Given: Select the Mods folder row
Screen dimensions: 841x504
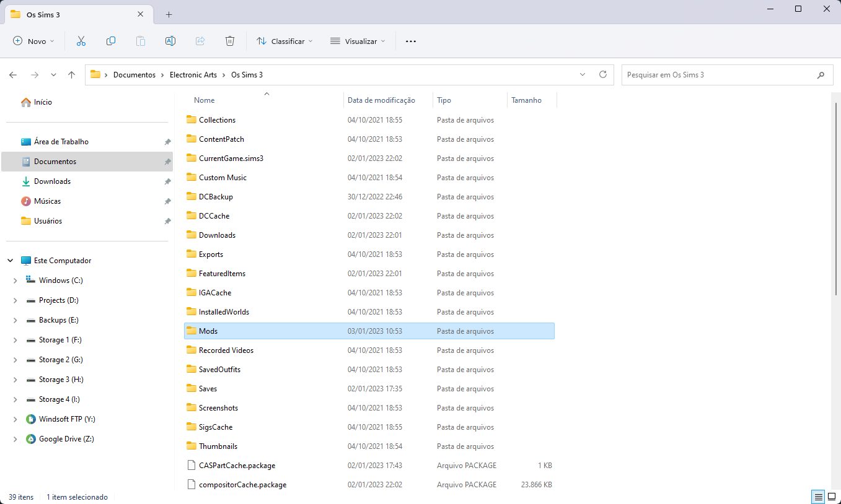Looking at the screenshot, I should [369, 331].
